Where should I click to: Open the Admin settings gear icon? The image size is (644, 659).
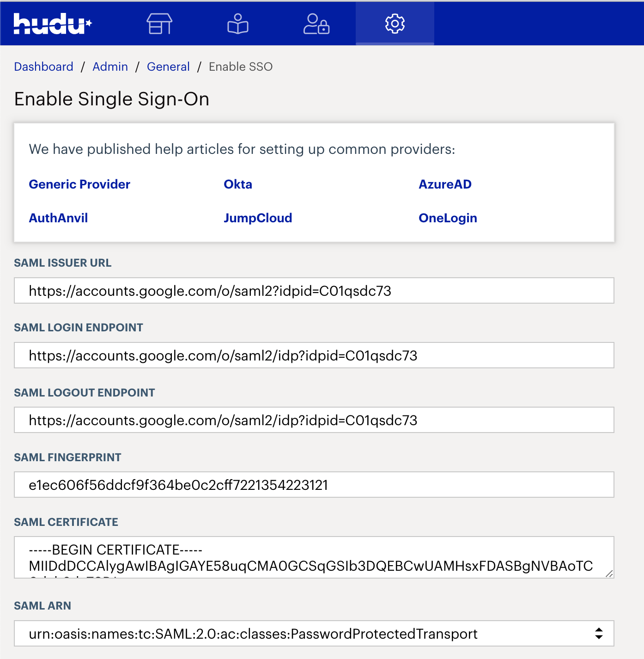pos(395,24)
